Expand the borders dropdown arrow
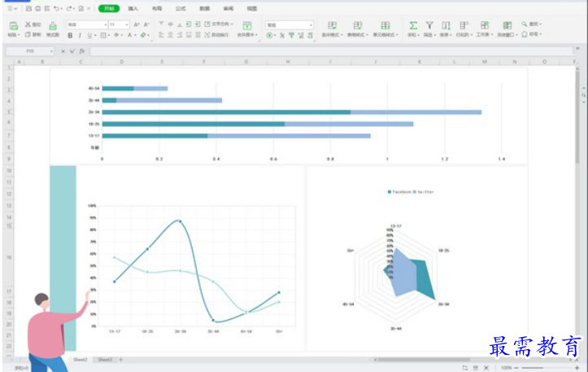Viewport: 588px width, 372px height. point(109,35)
